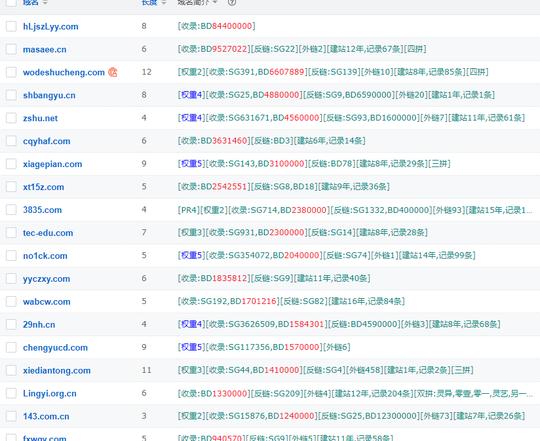Click the description containing 'BD4880000'
540x441 pixels.
click(336, 95)
